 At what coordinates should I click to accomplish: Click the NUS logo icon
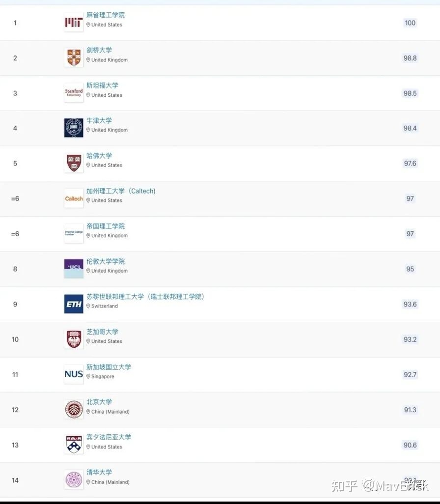(74, 374)
